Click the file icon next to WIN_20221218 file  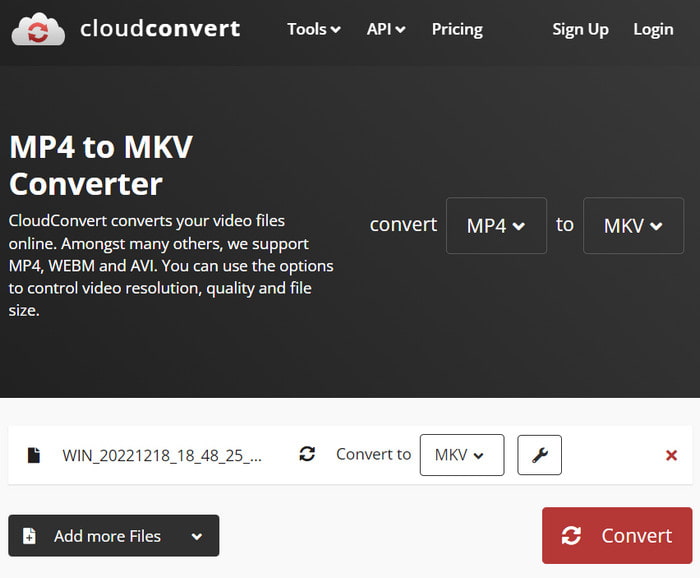tap(34, 455)
